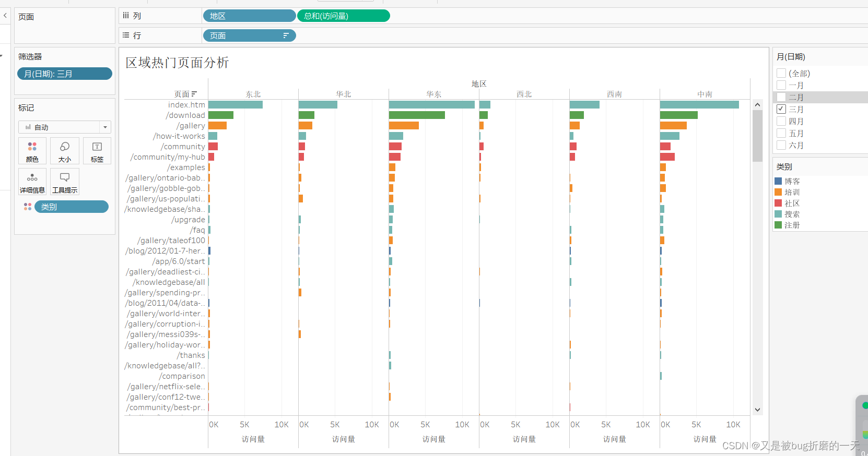Image resolution: width=868 pixels, height=456 pixels.
Task: Click the vertical scrollbar thumb of chart
Action: point(757,136)
